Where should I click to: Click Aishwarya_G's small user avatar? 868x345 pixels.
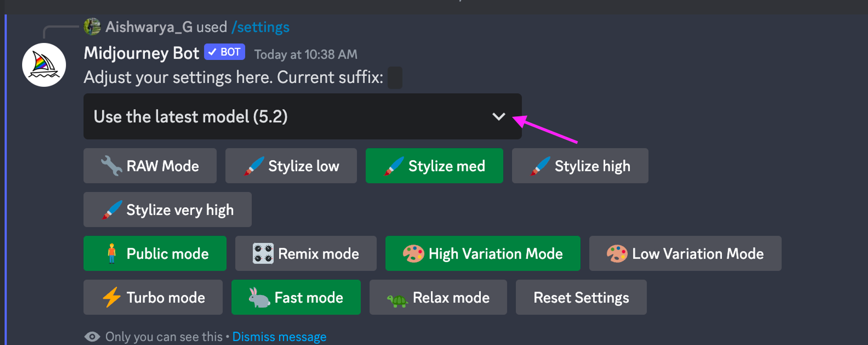click(92, 27)
